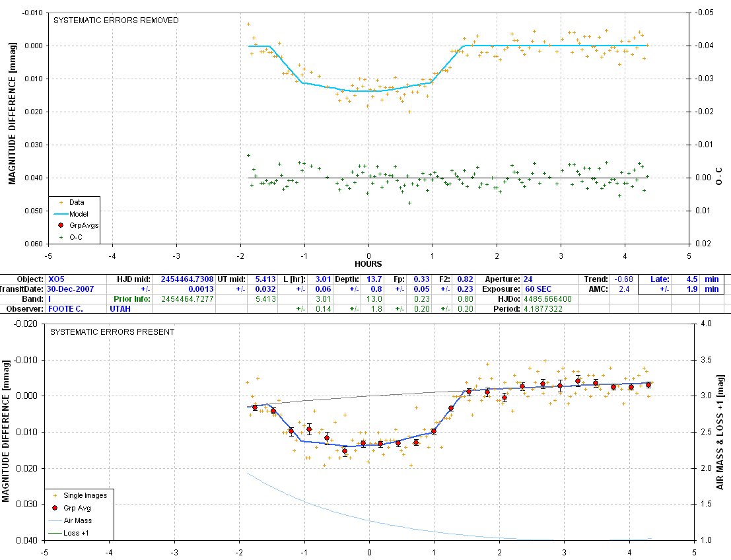The width and height of the screenshot is (731, 560).
Task: Select the Exposure: label
Action: [x=501, y=289]
